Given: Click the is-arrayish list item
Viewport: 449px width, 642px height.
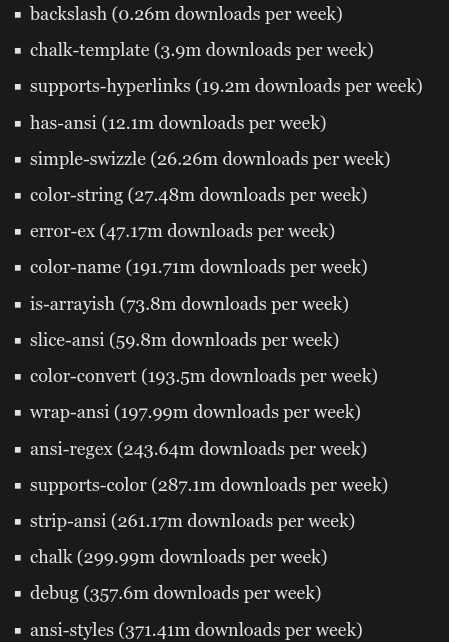Looking at the screenshot, I should [x=190, y=304].
